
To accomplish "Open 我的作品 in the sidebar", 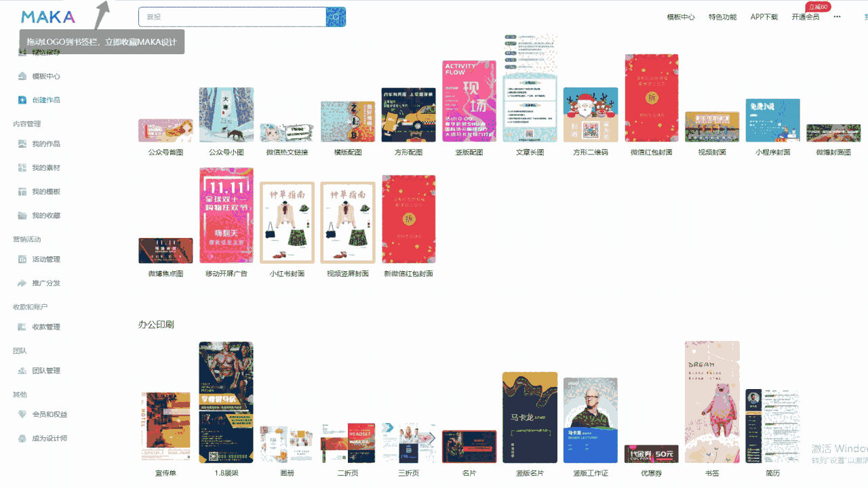I will (x=46, y=144).
